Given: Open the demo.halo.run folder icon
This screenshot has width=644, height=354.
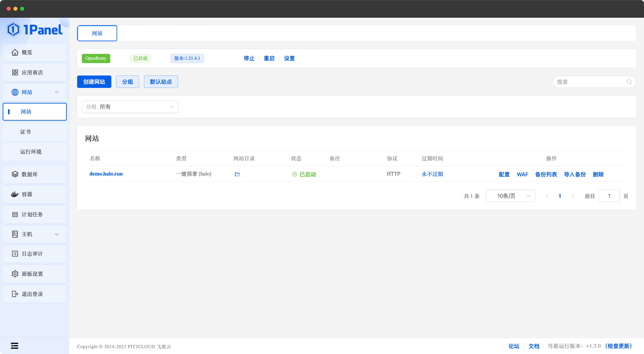Looking at the screenshot, I should [x=237, y=174].
